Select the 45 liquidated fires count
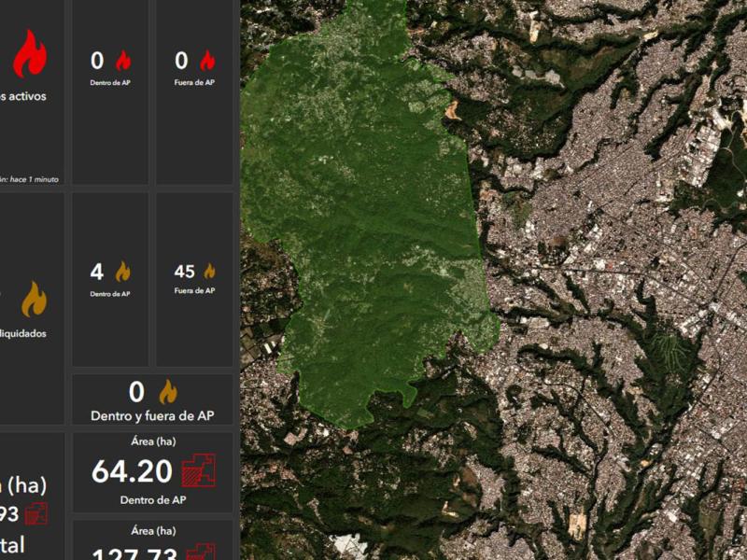747x560 pixels. 185,272
